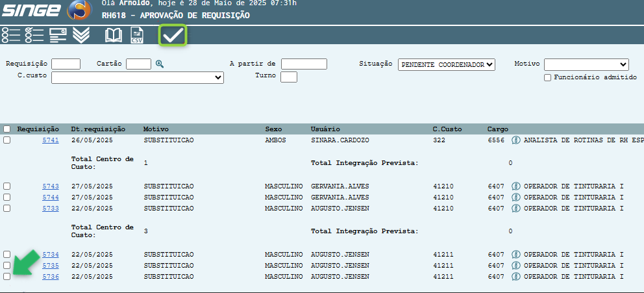Select the checkbox for requisition 5743

tap(6, 186)
